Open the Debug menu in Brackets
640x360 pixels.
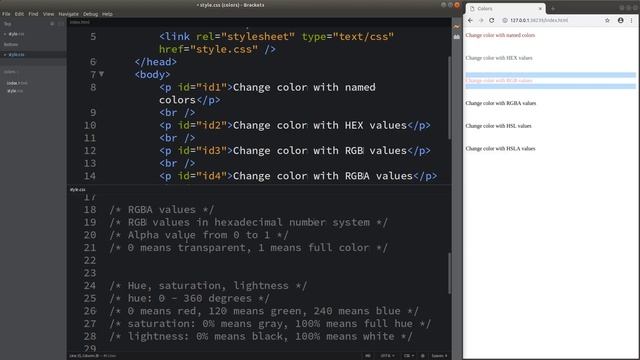pos(90,14)
